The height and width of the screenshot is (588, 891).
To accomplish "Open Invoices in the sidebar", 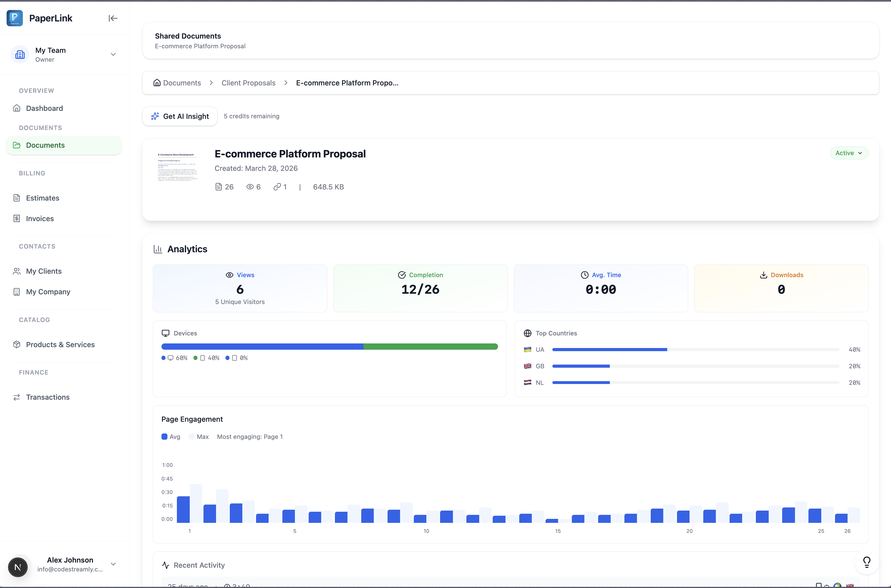I will 40,218.
